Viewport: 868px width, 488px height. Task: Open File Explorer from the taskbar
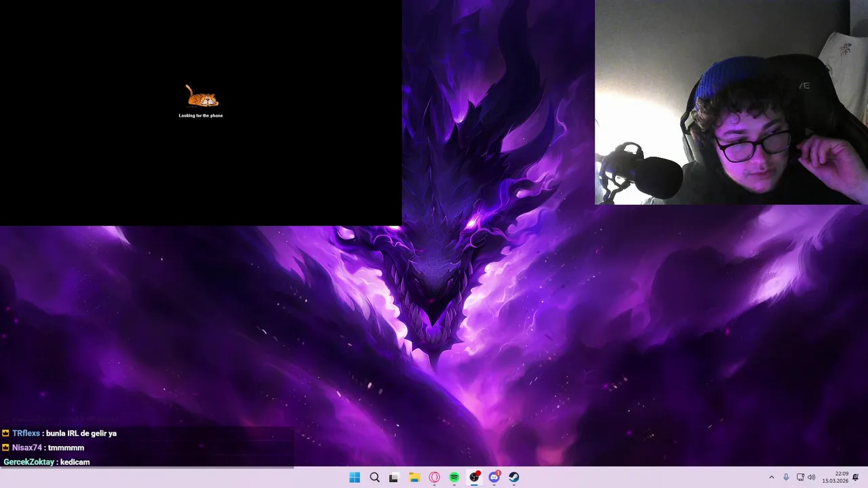[414, 477]
